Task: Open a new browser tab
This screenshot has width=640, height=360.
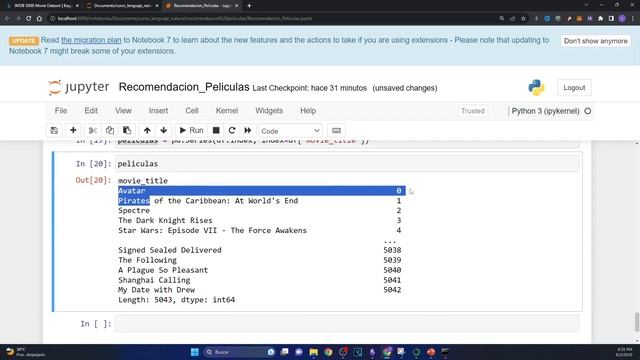Action: (249, 6)
